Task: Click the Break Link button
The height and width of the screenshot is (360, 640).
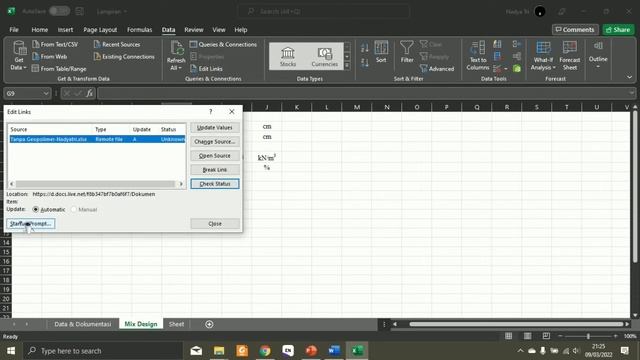Action: pos(215,170)
